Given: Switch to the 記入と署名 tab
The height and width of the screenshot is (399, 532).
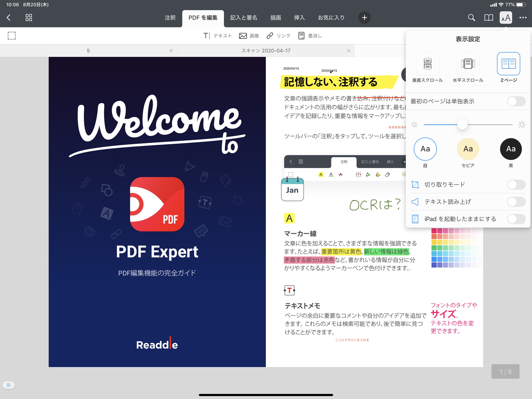Looking at the screenshot, I should coord(244,18).
